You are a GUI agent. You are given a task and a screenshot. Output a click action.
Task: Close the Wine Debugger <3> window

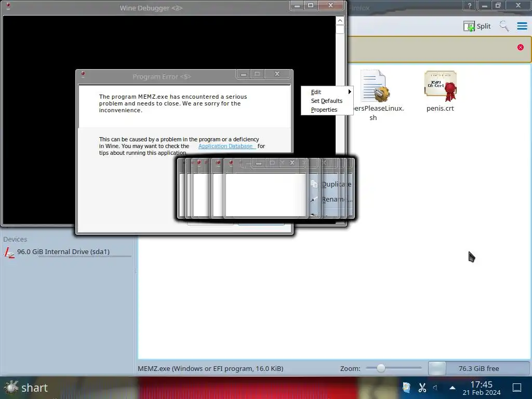click(331, 5)
